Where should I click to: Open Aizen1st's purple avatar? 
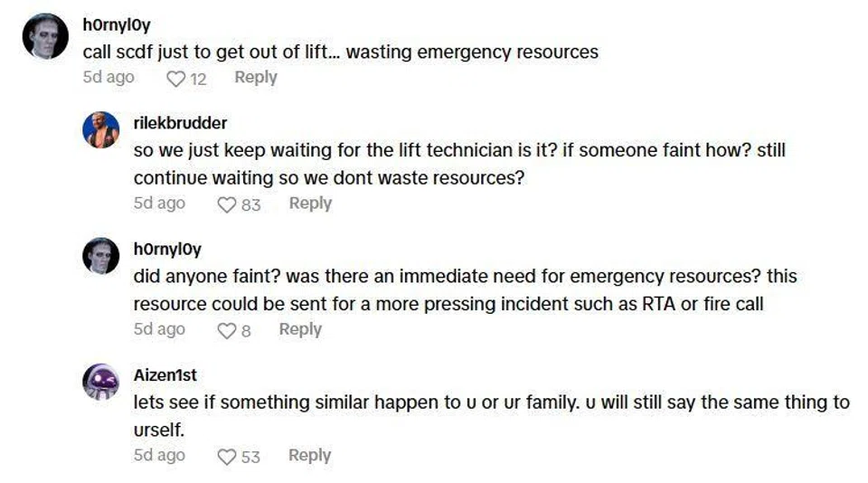click(101, 382)
